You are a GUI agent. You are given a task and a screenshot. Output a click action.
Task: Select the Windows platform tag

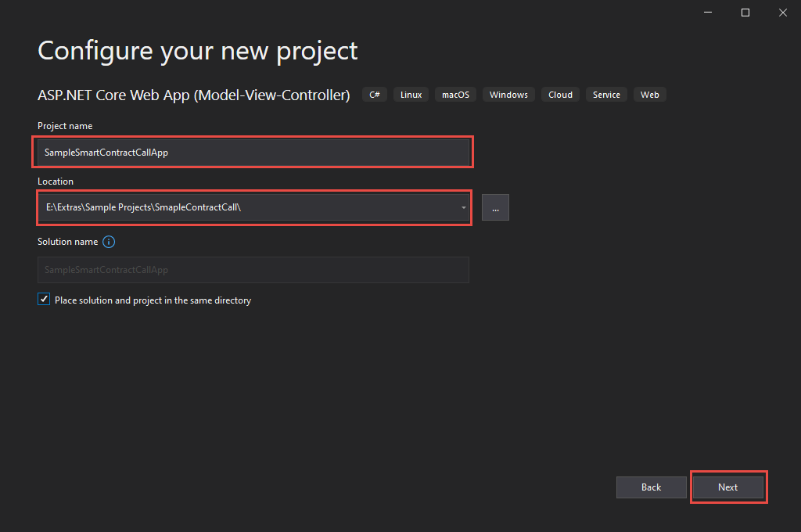508,94
